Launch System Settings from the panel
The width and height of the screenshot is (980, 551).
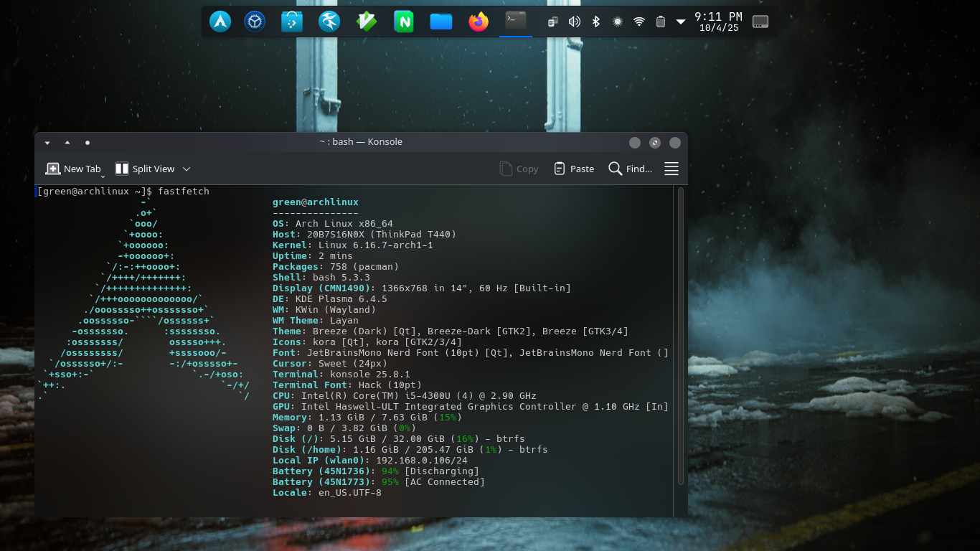(x=255, y=22)
